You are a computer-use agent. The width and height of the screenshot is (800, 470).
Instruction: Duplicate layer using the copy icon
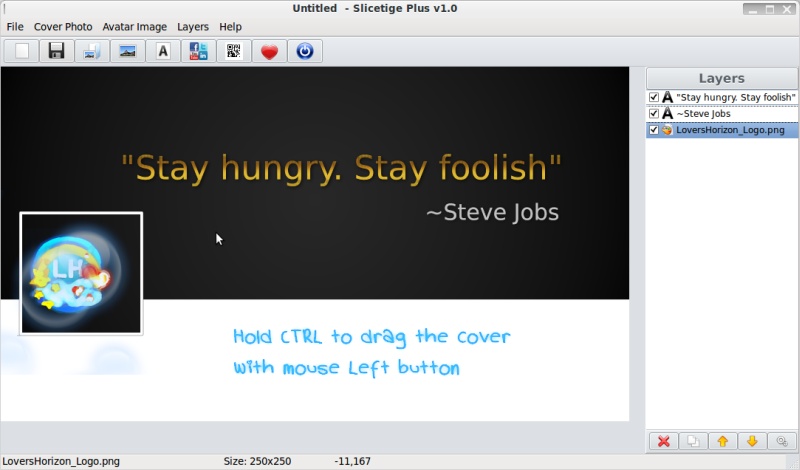coord(693,441)
